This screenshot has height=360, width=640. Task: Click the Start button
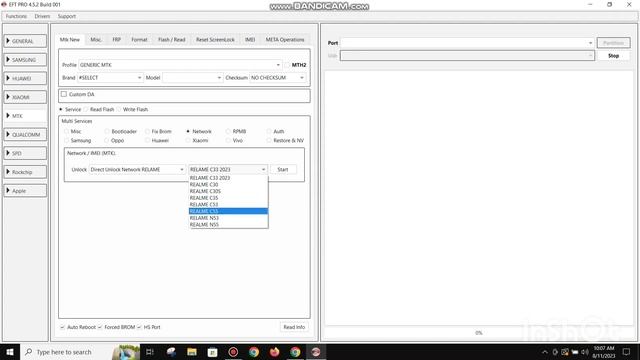pos(283,169)
